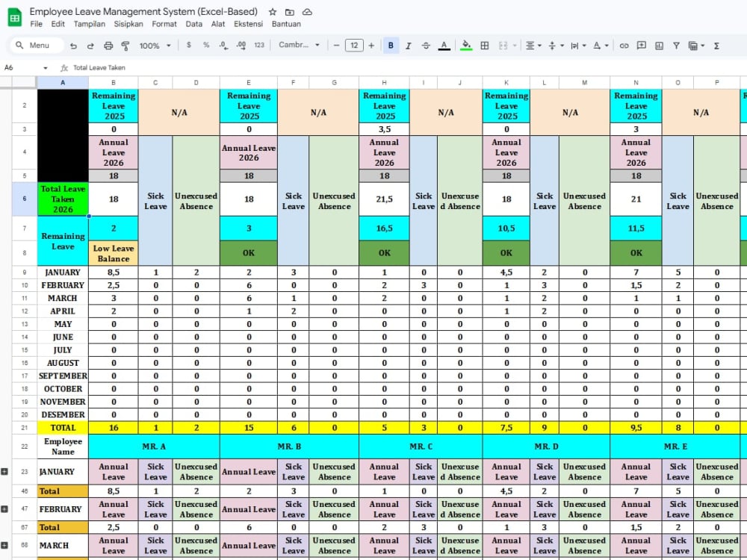The image size is (747, 560).
Task: Toggle italic formatting
Action: 409,46
